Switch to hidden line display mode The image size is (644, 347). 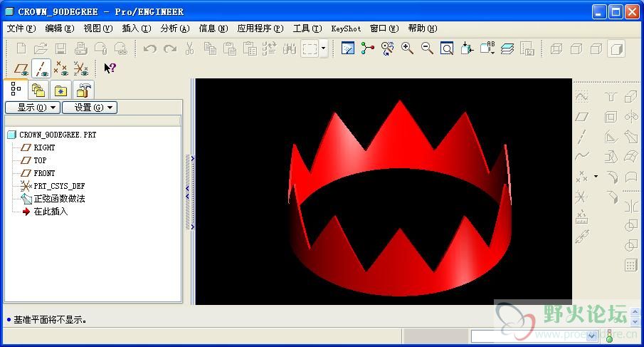(576, 49)
